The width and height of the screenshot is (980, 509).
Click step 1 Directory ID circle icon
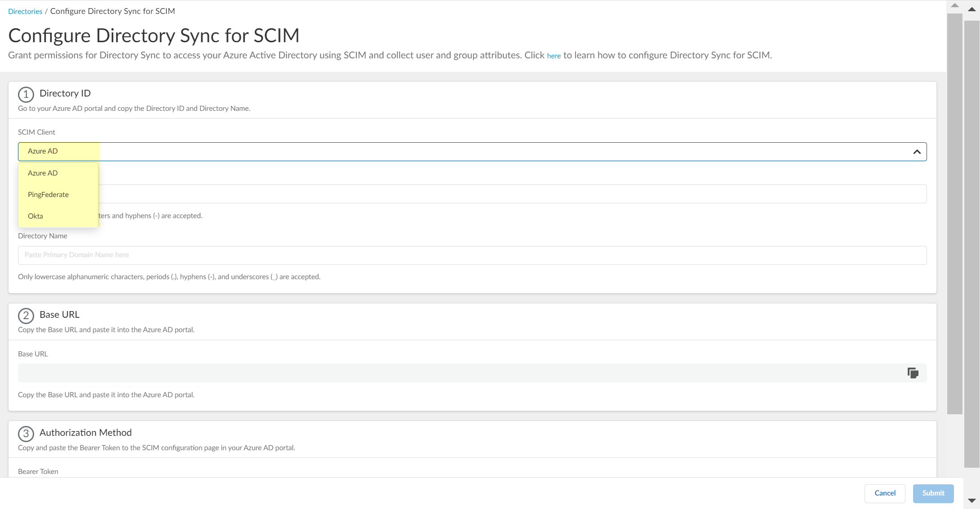[x=26, y=94]
